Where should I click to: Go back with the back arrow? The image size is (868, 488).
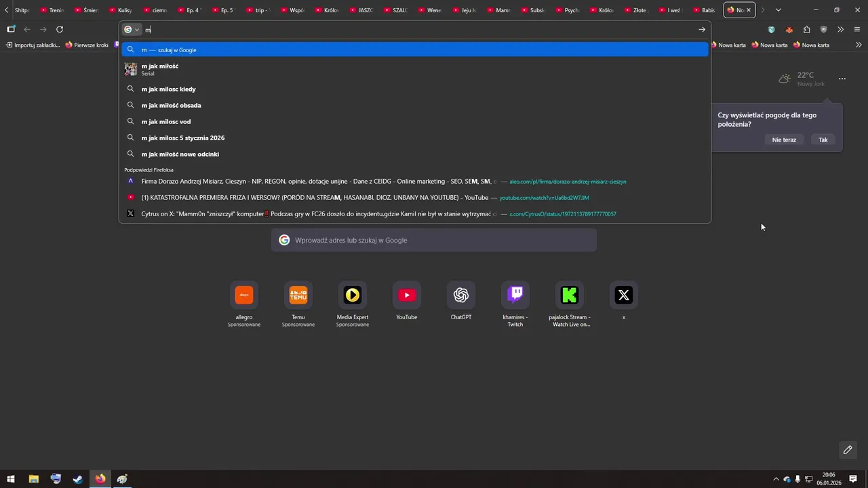[27, 29]
